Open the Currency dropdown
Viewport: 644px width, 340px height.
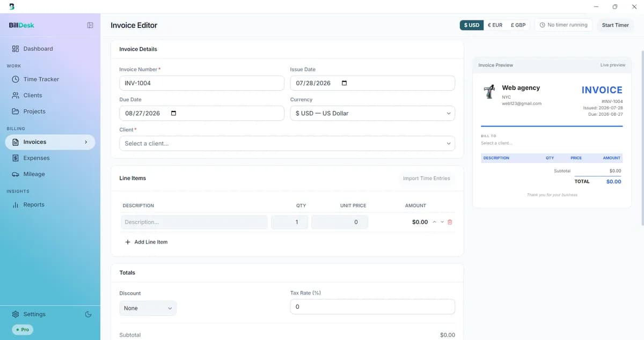[372, 113]
